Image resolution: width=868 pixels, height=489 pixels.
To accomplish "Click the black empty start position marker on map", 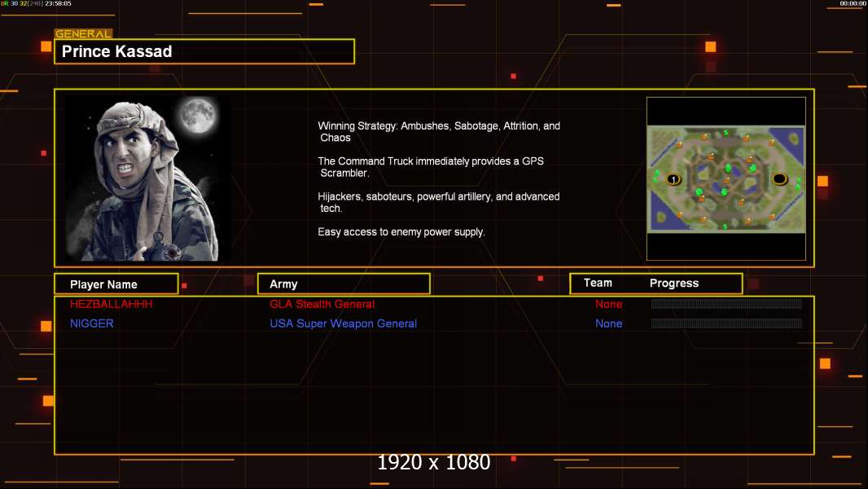I will pyautogui.click(x=779, y=178).
